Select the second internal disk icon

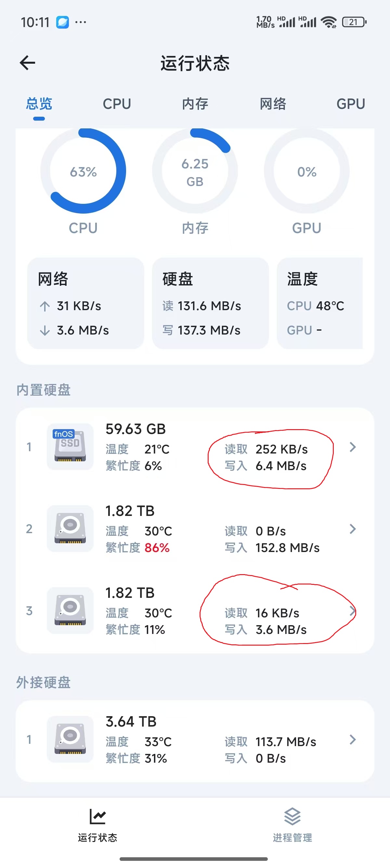coord(70,529)
